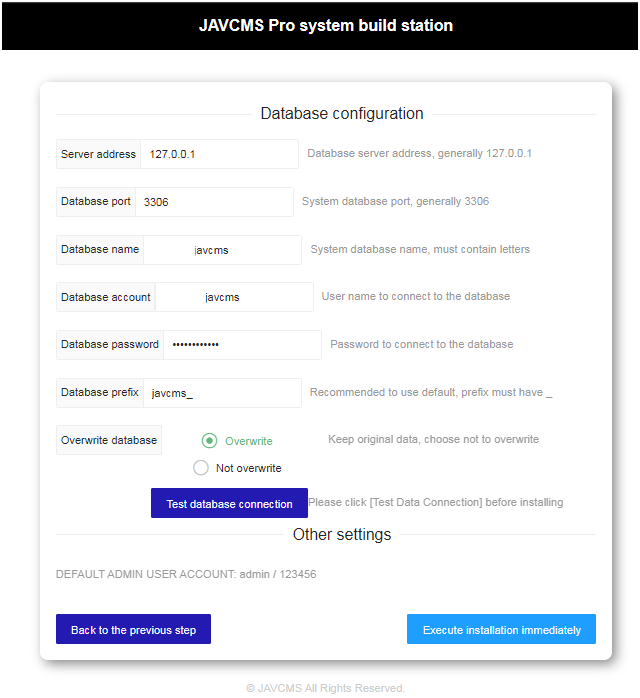
Task: Click the Database password label
Action: (x=110, y=345)
